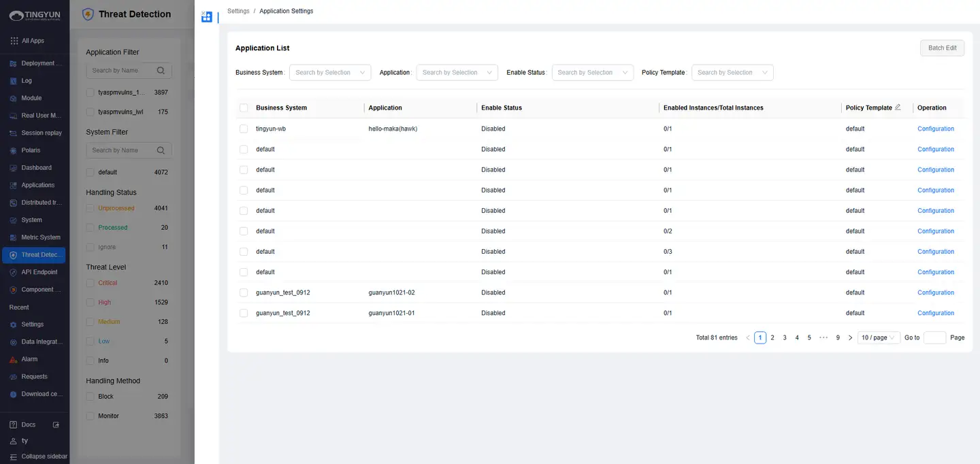Viewport: 980px width, 464px height.
Task: Go to page 3 of results
Action: tap(785, 337)
